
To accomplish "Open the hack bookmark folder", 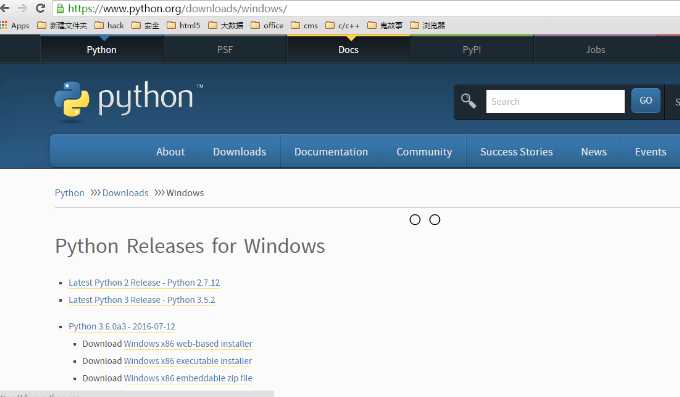I will (109, 26).
